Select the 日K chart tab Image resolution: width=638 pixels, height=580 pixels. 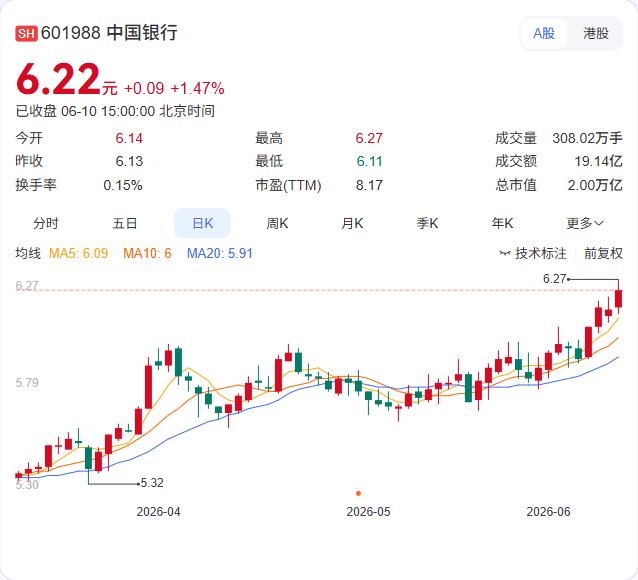coord(202,223)
